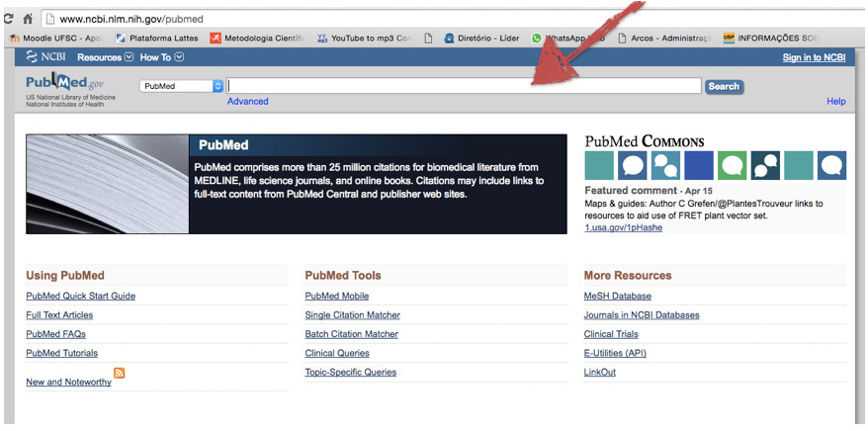
Task: Open the Plataforma Lattes bookmark
Action: click(x=157, y=39)
